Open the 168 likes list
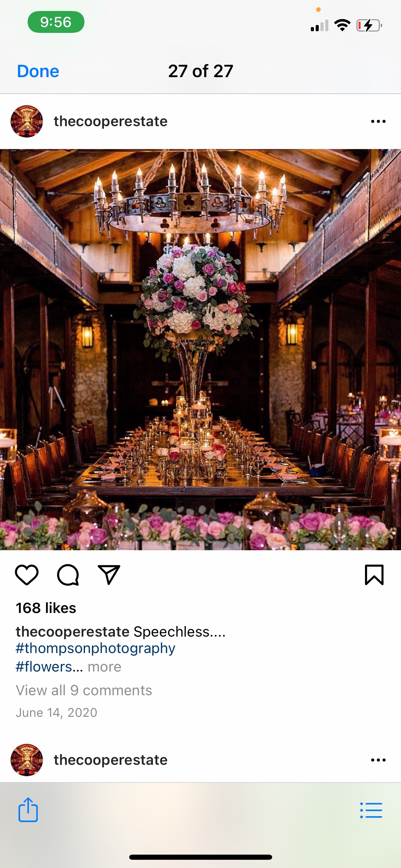Image resolution: width=401 pixels, height=868 pixels. pos(46,608)
